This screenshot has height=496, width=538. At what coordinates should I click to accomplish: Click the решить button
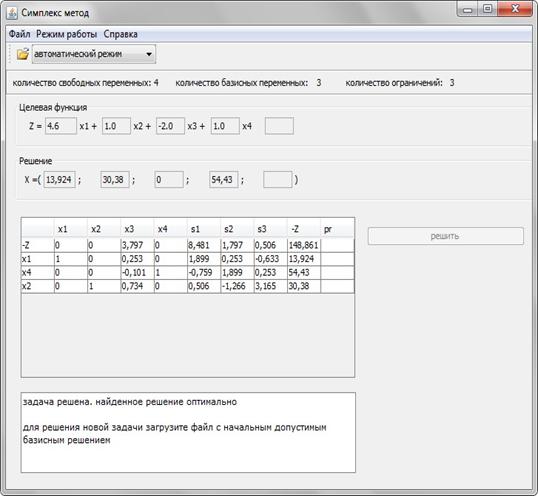(446, 236)
